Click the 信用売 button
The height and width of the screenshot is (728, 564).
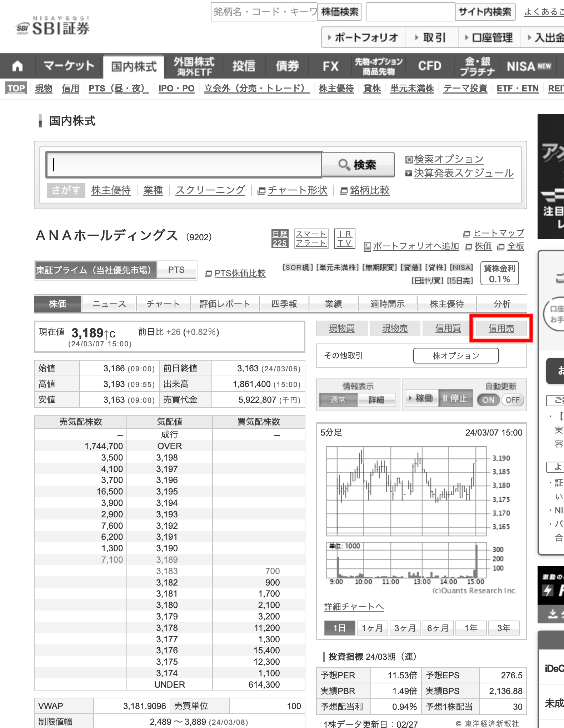pyautogui.click(x=501, y=328)
